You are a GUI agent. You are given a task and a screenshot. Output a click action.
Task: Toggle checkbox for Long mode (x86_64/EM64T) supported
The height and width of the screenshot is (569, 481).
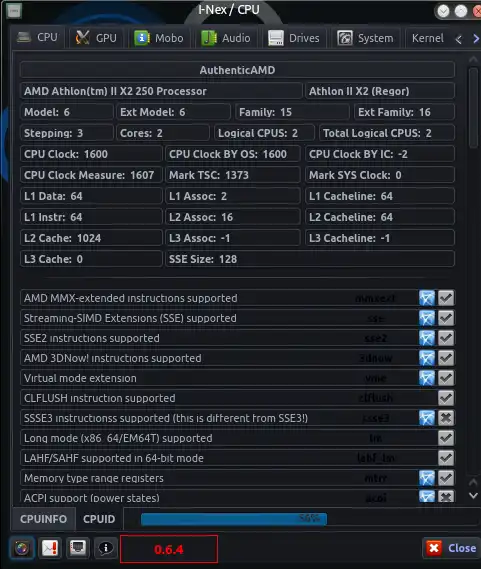446,438
